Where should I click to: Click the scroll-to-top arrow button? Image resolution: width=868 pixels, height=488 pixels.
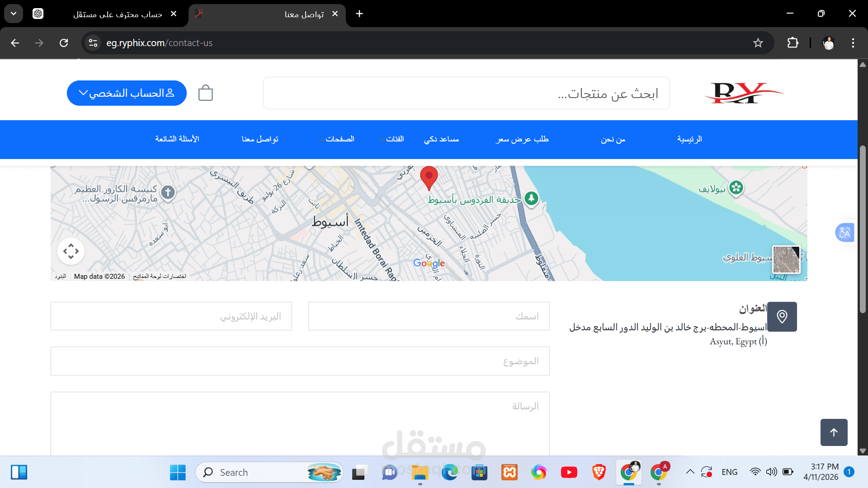pyautogui.click(x=834, y=432)
